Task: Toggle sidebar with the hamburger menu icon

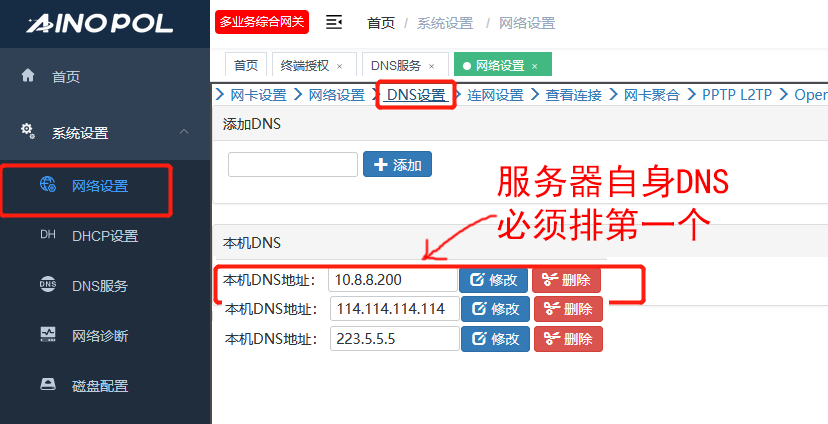Action: point(334,23)
